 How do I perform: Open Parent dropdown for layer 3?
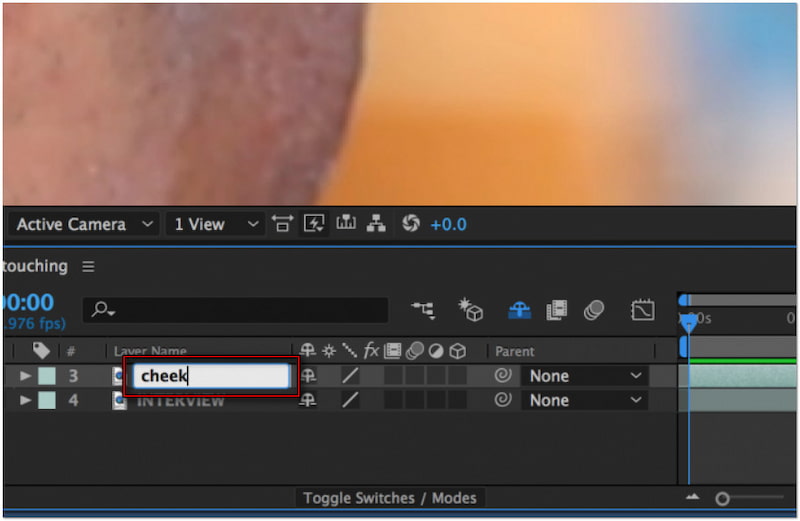(x=585, y=376)
